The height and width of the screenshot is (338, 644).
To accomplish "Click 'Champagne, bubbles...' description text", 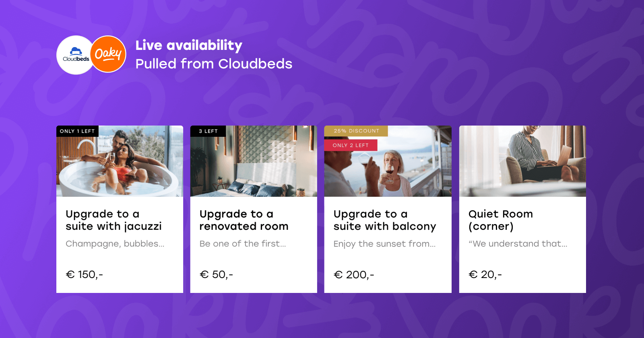I will point(115,244).
